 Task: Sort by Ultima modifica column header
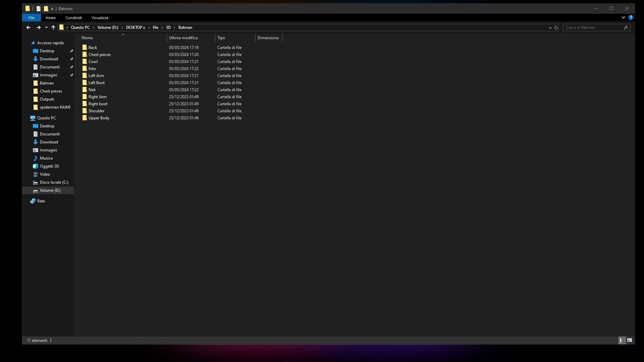[x=183, y=38]
